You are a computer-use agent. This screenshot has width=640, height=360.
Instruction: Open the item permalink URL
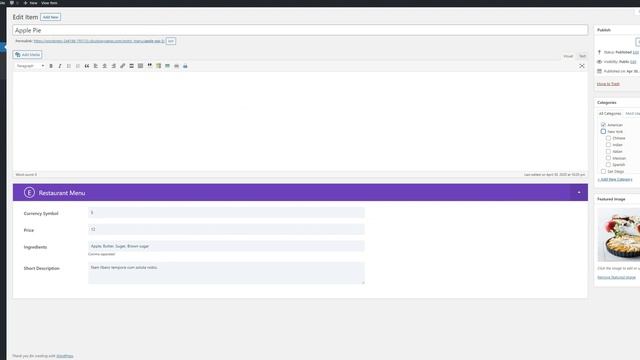99,41
